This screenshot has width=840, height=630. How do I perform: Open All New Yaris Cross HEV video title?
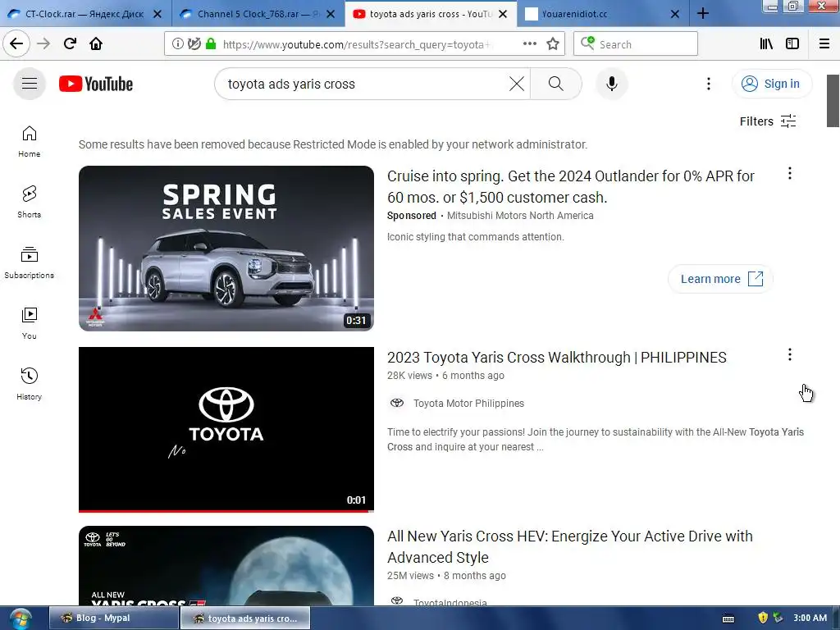click(x=569, y=546)
